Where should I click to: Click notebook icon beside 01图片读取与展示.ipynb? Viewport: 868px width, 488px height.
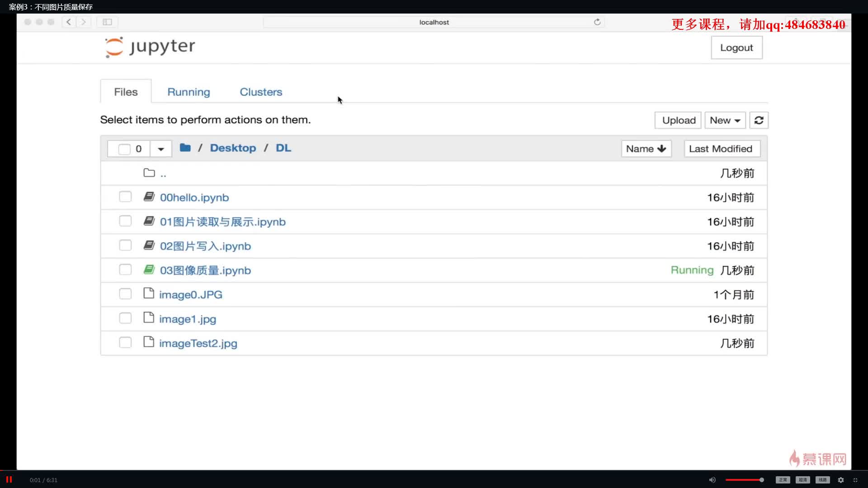tap(149, 221)
